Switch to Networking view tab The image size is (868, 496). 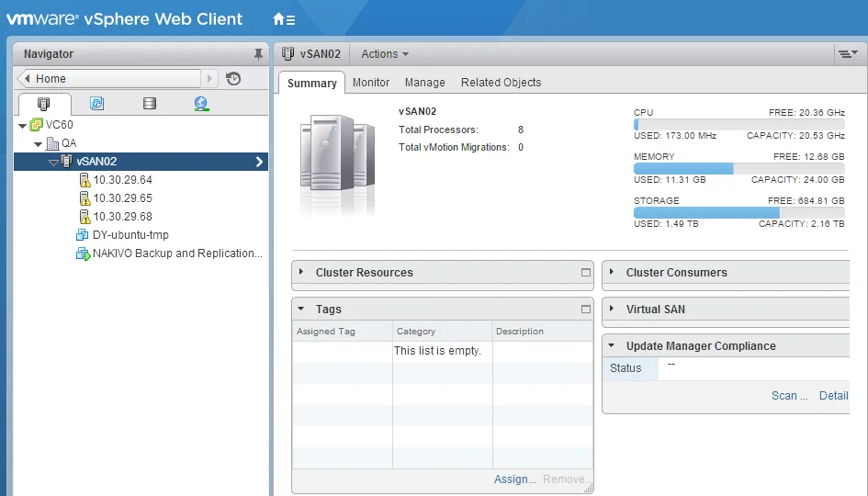201,104
